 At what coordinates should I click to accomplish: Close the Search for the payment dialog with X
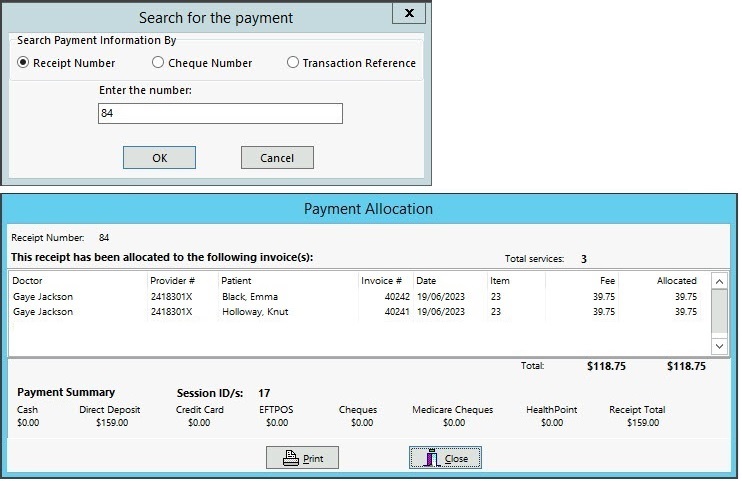pyautogui.click(x=409, y=13)
